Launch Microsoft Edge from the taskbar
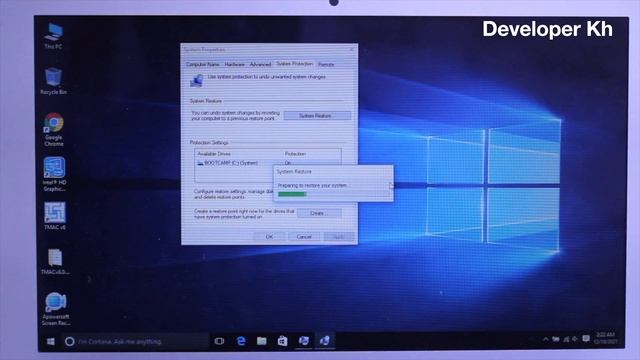 click(241, 341)
